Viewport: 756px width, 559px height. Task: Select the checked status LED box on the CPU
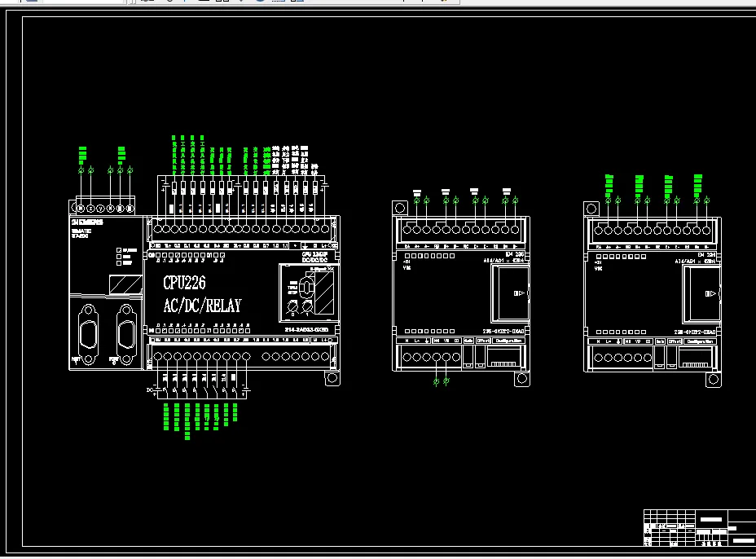119,250
